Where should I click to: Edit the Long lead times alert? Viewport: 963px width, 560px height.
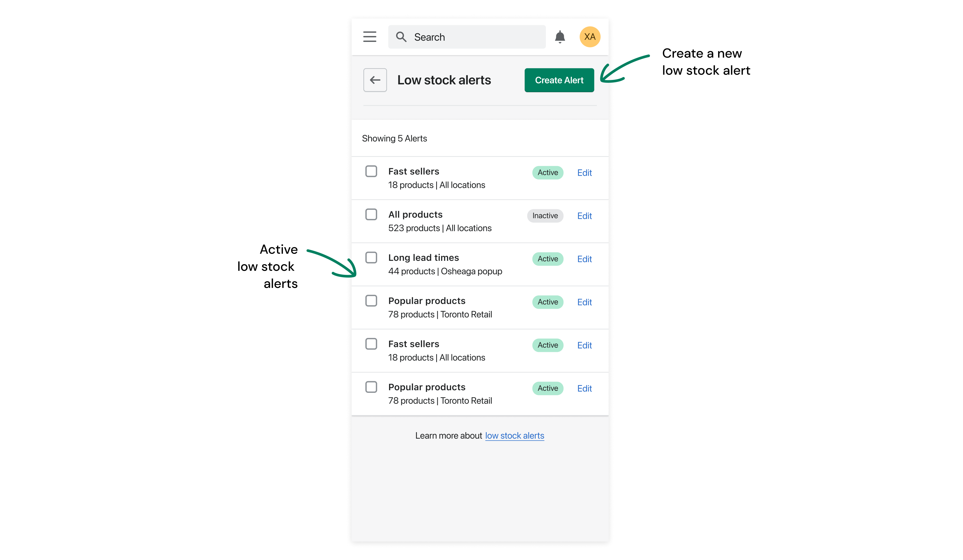click(x=584, y=259)
